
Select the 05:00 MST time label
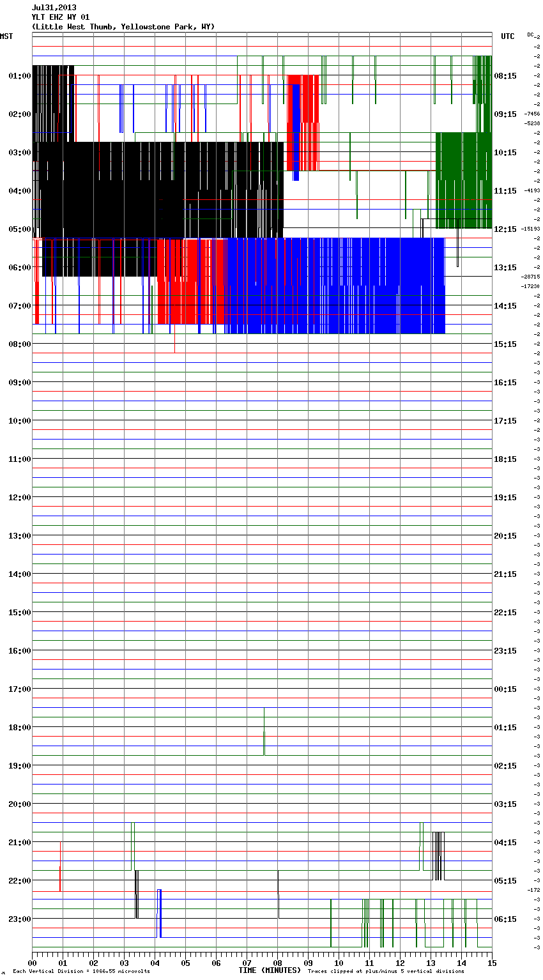pos(20,229)
